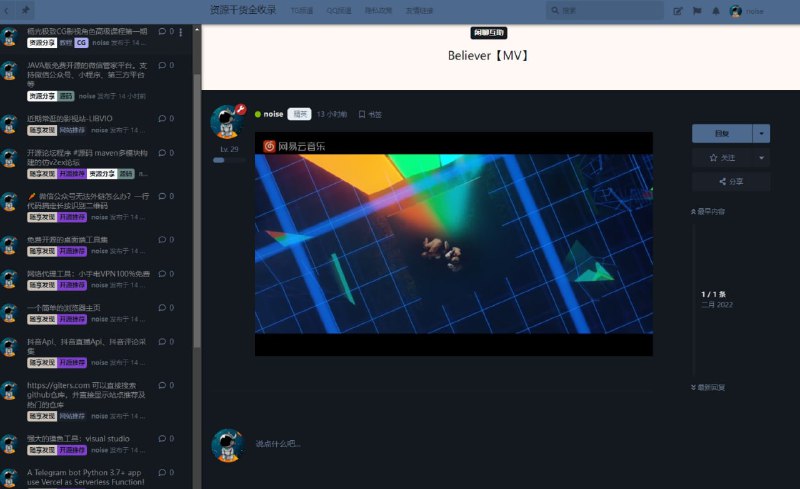The image size is (800, 489).
Task: Click author avatar of 免费开源的桌面端工具集 discussion
Action: coord(9,244)
